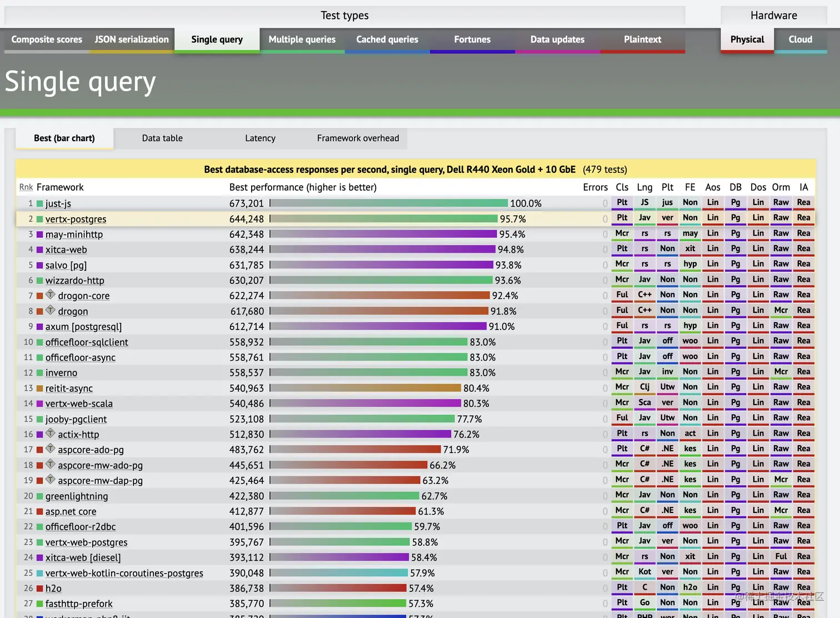The height and width of the screenshot is (618, 840).
Task: Select the Best (bar chart) view
Action: point(64,138)
